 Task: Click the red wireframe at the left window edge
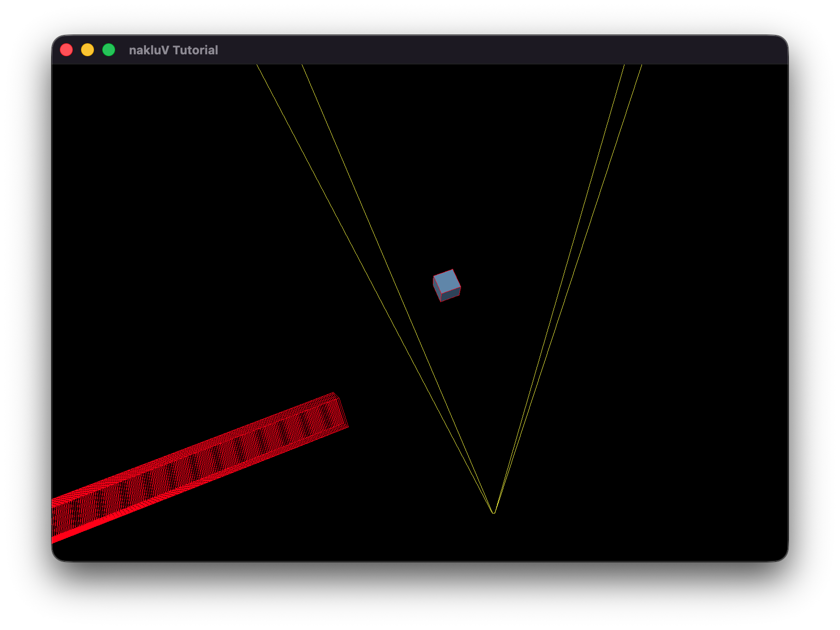pyautogui.click(x=58, y=519)
